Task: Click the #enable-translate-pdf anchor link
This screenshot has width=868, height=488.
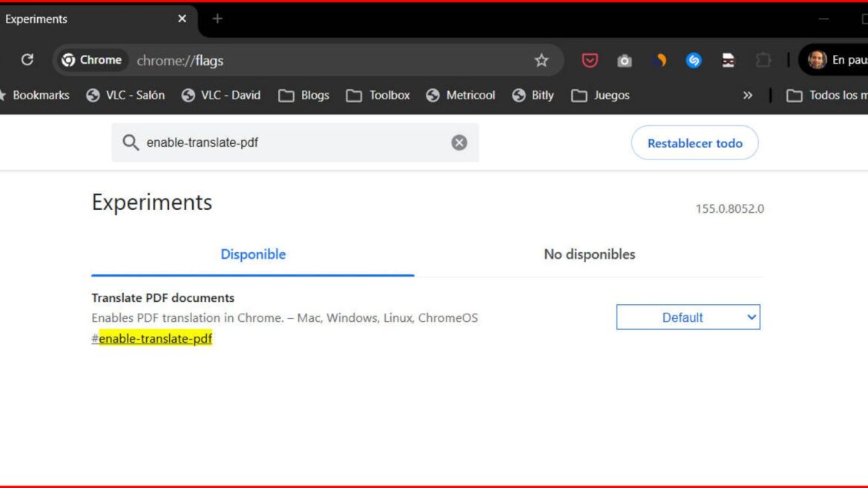Action: click(151, 339)
